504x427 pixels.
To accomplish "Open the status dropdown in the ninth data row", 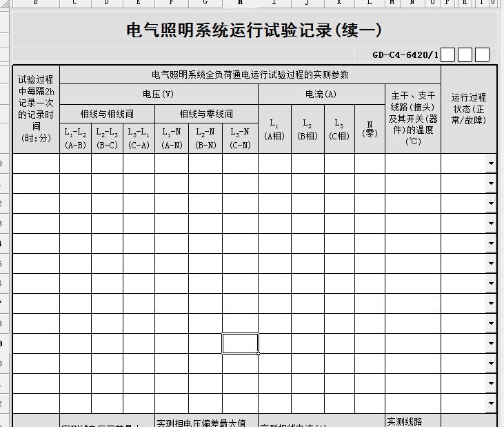I will 491,324.
